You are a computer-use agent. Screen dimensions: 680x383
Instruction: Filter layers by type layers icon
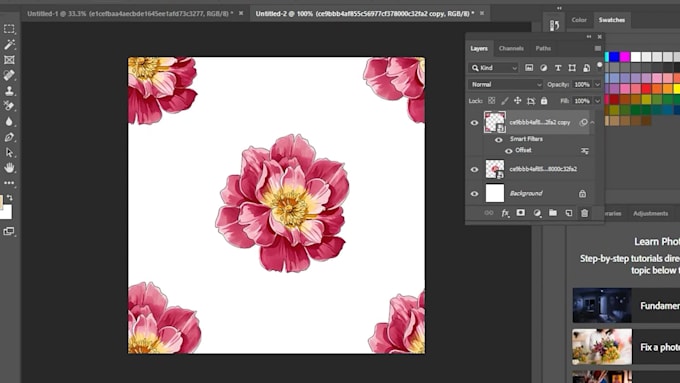click(558, 68)
